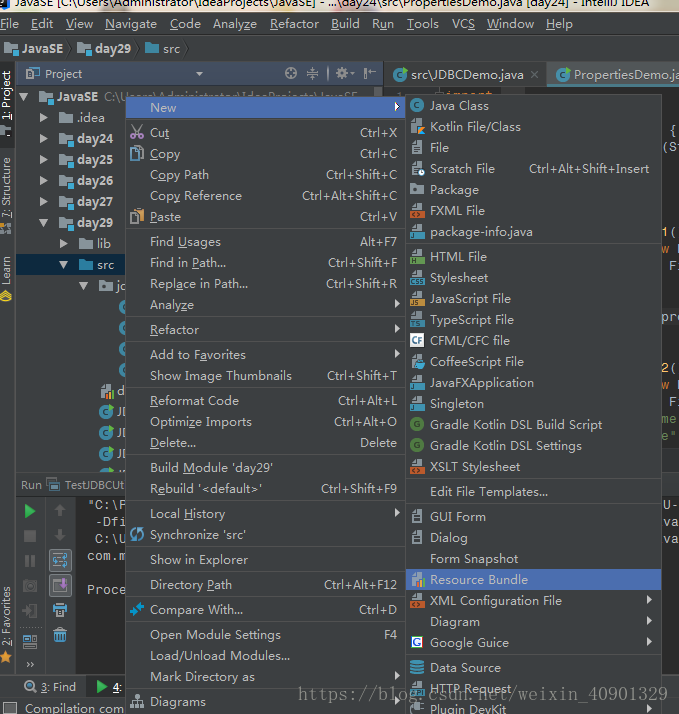Click the print icon in Run panel
The width and height of the screenshot is (679, 714).
pyautogui.click(x=60, y=610)
